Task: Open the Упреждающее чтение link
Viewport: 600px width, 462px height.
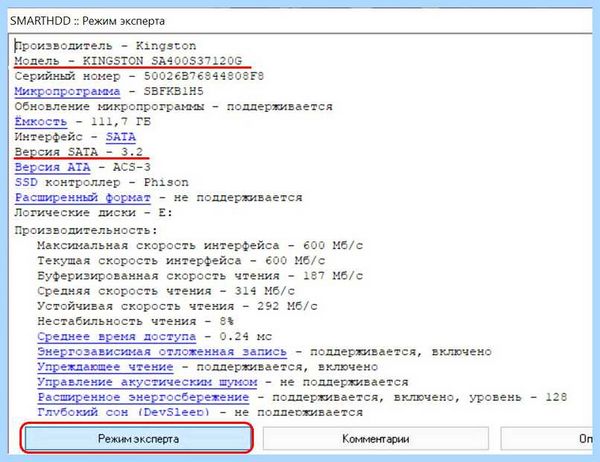Action: 105,367
